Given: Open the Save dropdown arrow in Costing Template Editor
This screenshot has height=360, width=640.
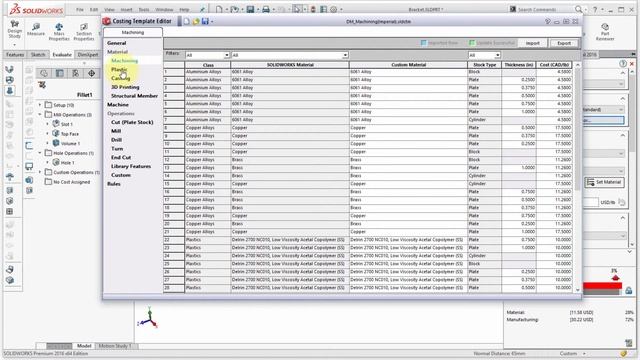Looking at the screenshot, I should click(x=212, y=22).
